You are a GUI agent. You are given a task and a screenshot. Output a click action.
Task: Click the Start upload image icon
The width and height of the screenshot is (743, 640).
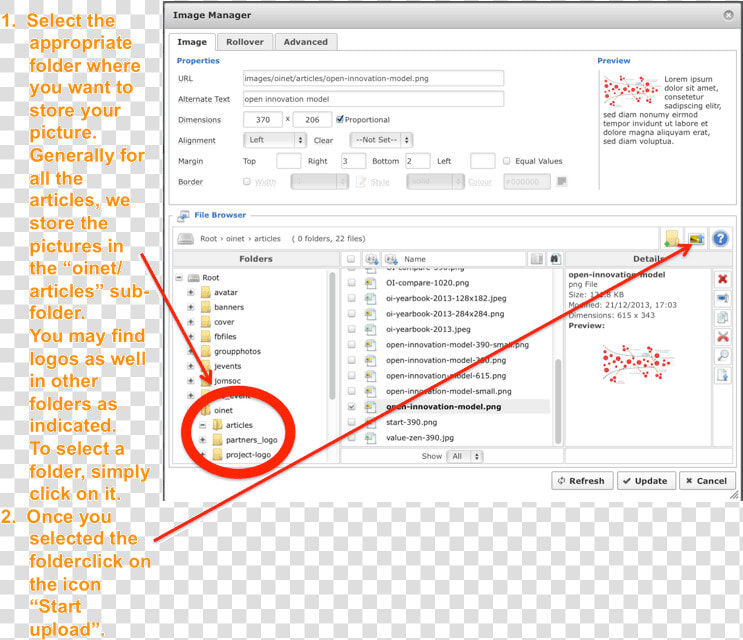click(696, 238)
